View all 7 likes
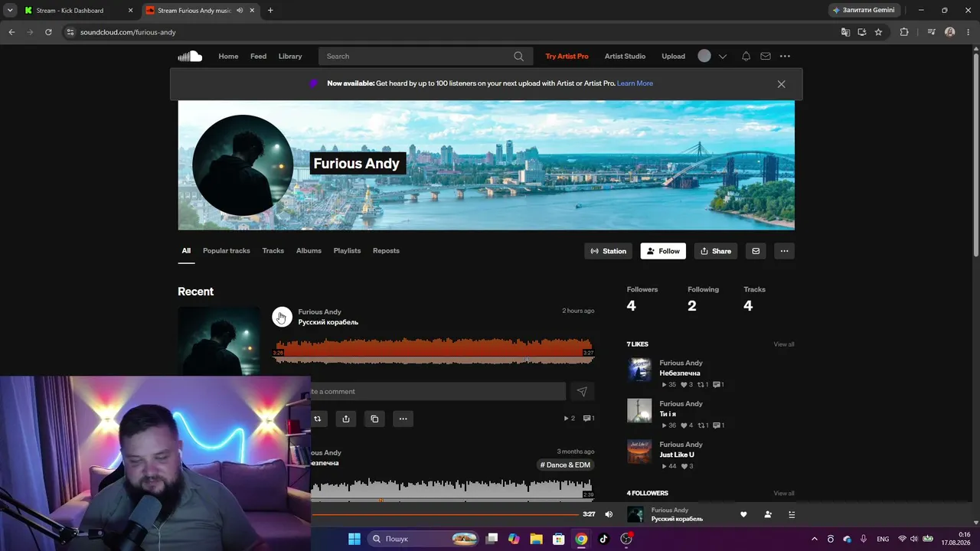Viewport: 980px width, 551px height. tap(784, 344)
